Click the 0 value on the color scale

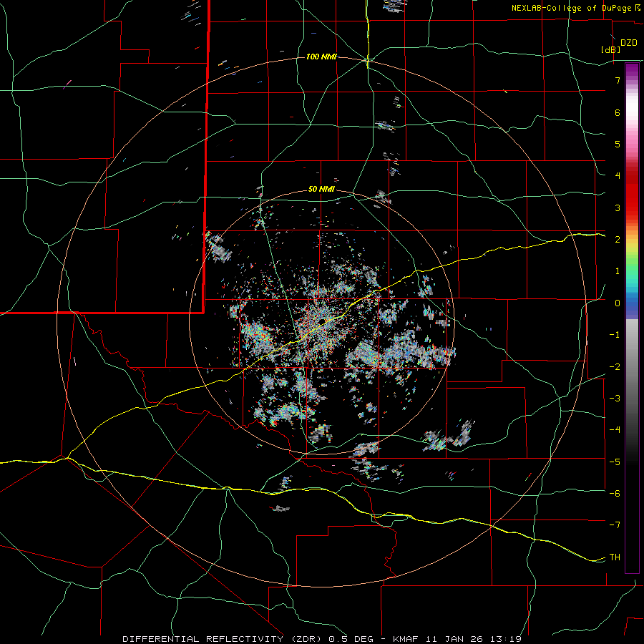tap(618, 303)
